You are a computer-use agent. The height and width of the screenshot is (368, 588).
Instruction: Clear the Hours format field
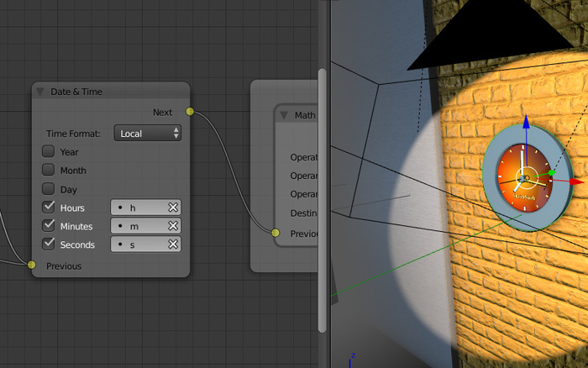[173, 208]
